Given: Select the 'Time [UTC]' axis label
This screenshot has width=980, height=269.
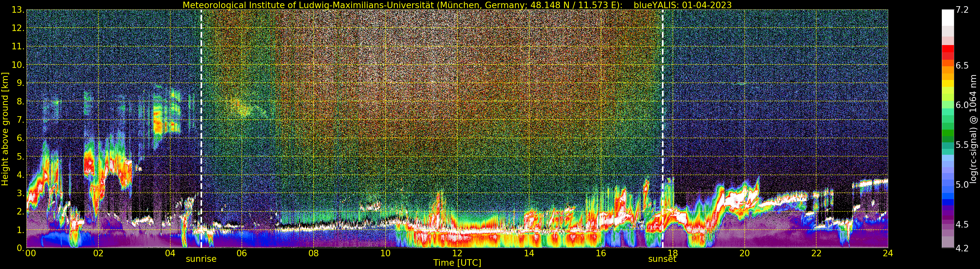Looking at the screenshot, I should pos(457,263).
